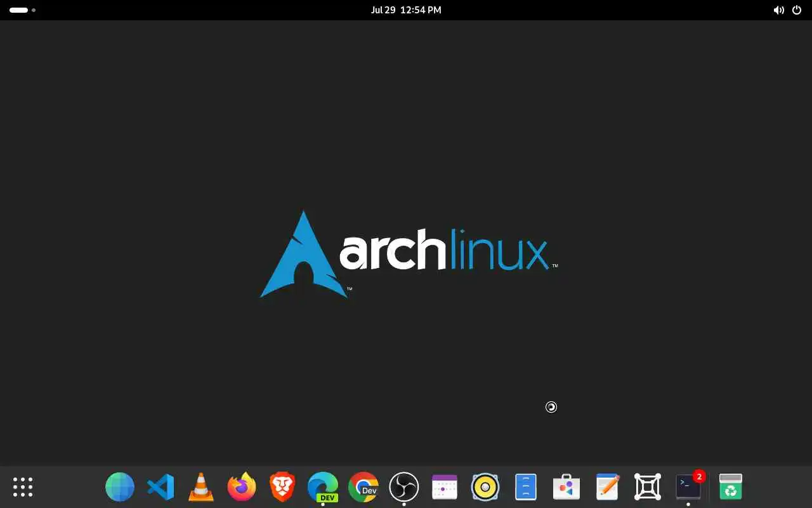The width and height of the screenshot is (812, 508).
Task: Launch the yellow speaker music app
Action: click(485, 487)
